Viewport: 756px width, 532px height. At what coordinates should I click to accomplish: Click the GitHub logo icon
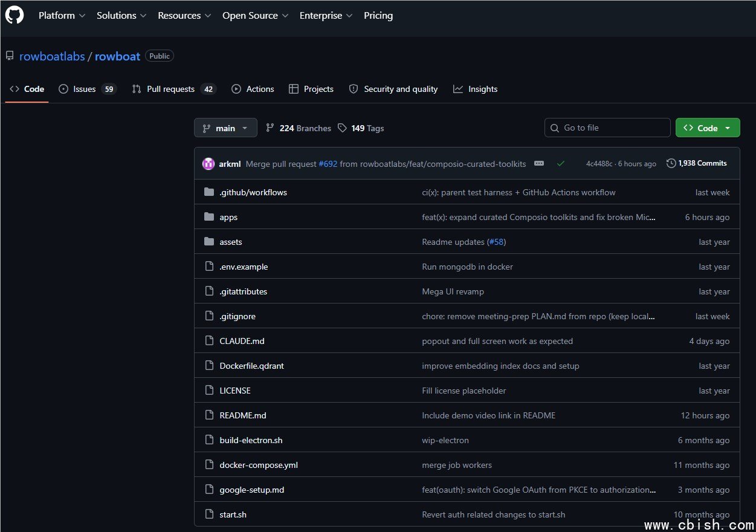click(15, 15)
